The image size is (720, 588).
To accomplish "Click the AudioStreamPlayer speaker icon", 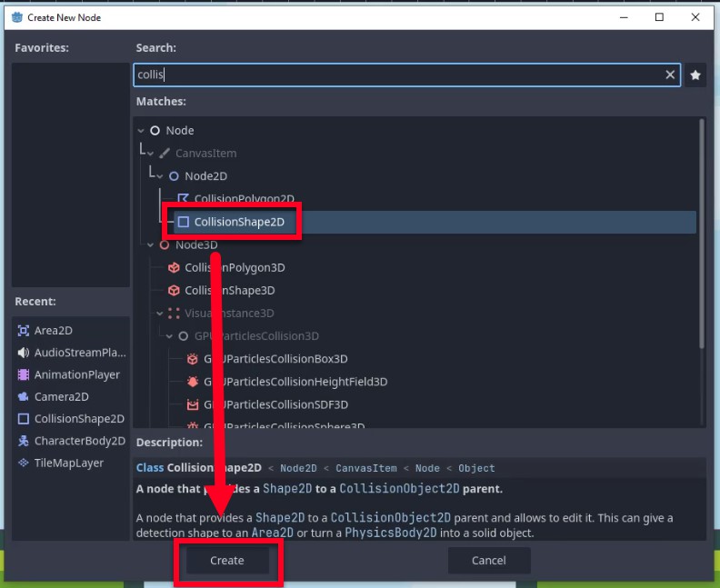I will click(x=24, y=353).
